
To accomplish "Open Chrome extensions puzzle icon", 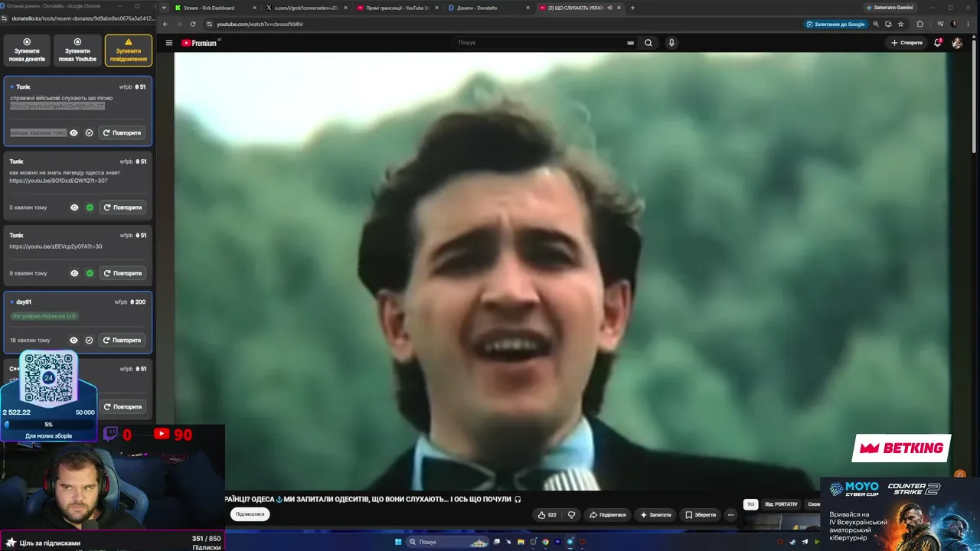I will click(920, 24).
